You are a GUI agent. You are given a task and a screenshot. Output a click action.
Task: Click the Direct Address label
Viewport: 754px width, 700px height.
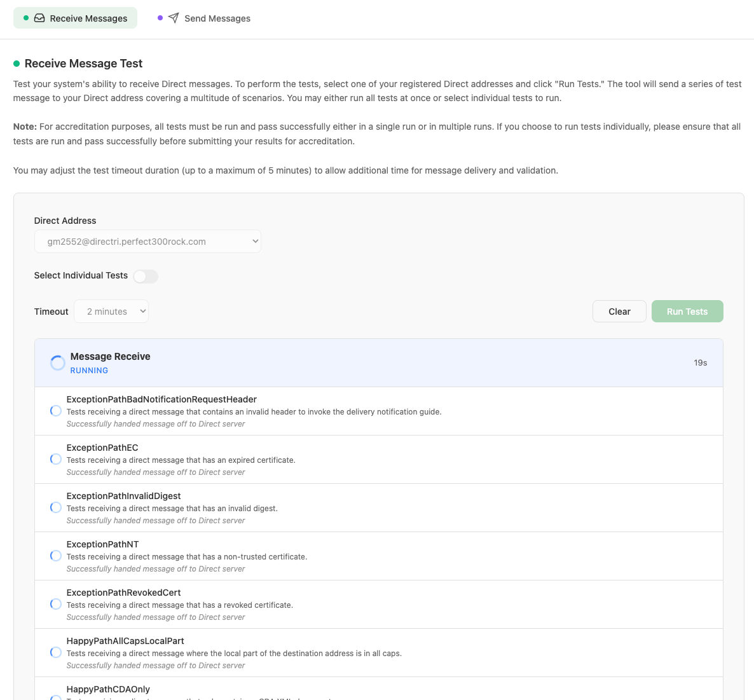pos(65,221)
